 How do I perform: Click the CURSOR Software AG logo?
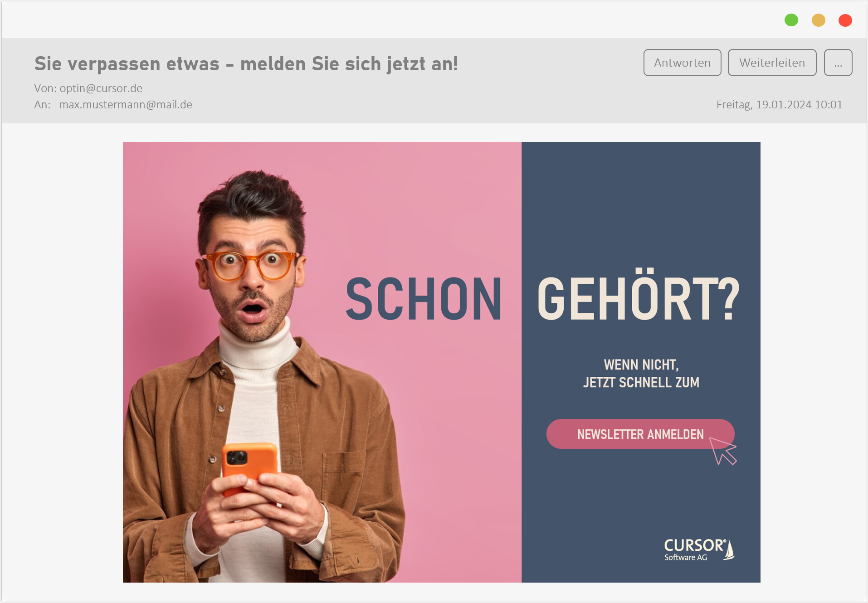(x=699, y=550)
